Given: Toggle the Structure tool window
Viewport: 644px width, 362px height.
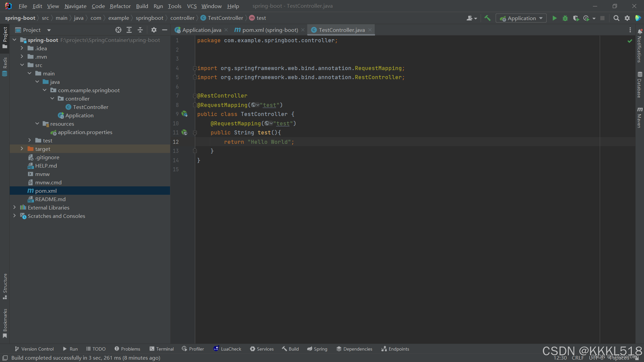Looking at the screenshot, I should click(x=5, y=286).
